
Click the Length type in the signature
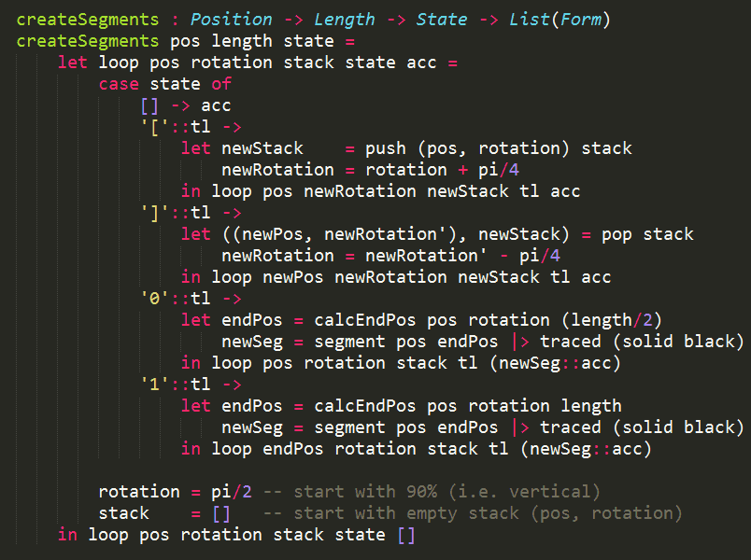click(345, 19)
